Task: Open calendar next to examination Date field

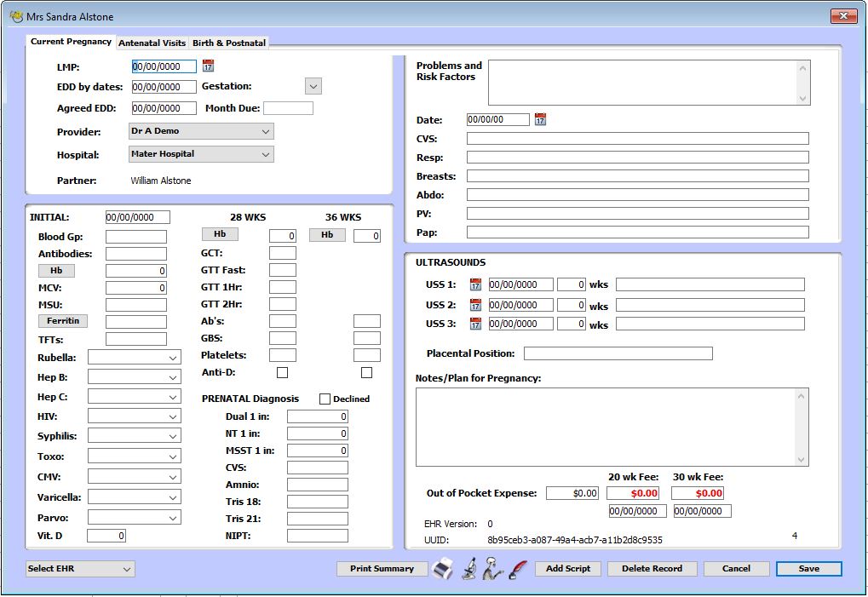Action: (540, 119)
